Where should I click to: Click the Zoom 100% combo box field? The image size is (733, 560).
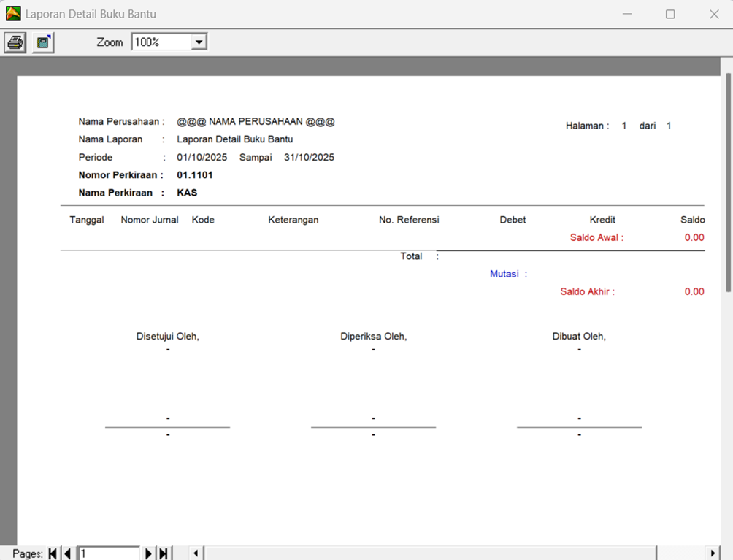tap(161, 42)
